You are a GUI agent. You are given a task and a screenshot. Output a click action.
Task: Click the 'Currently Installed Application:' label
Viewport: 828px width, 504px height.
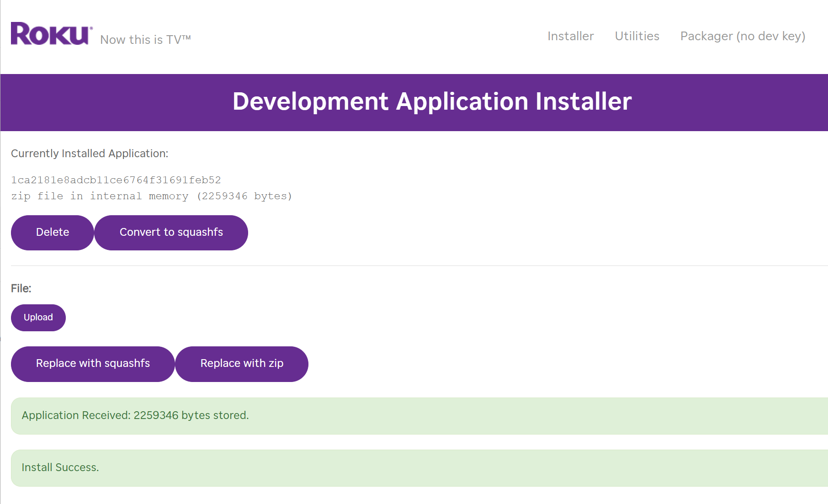90,154
